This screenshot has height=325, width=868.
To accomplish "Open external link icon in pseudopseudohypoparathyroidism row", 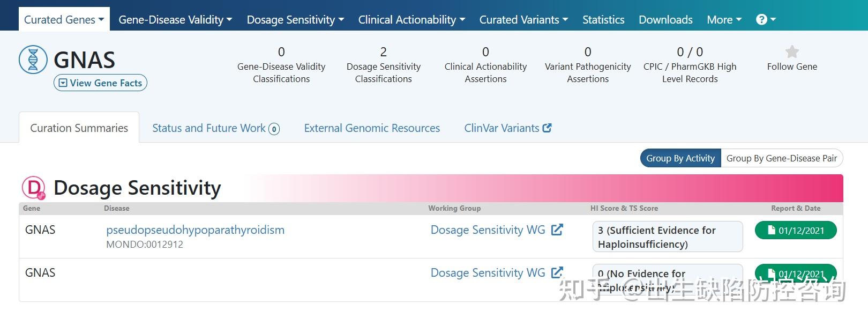I will click(557, 230).
